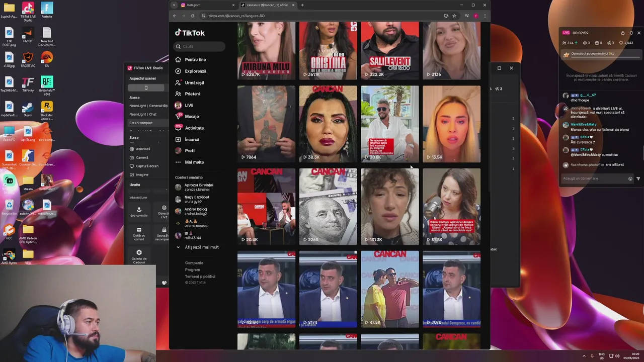This screenshot has height=362, width=644.
Task: Click the Obiectivul abonamentului progress bar
Action: [x=602, y=54]
